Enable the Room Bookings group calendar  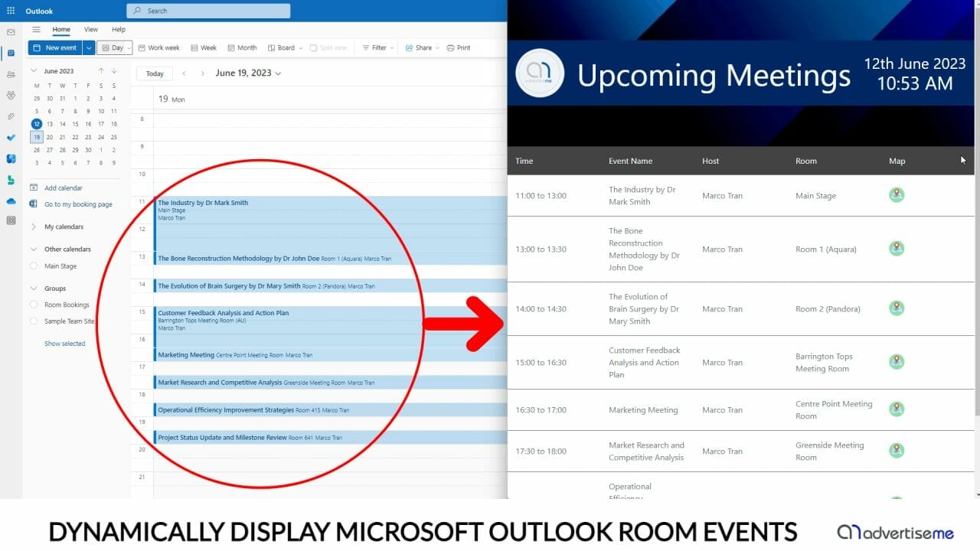(34, 305)
